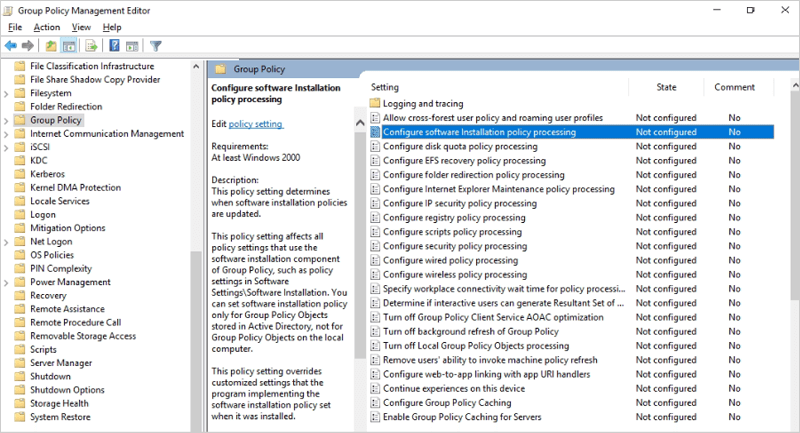Open Help using the toolbar question-mark icon

[x=115, y=46]
